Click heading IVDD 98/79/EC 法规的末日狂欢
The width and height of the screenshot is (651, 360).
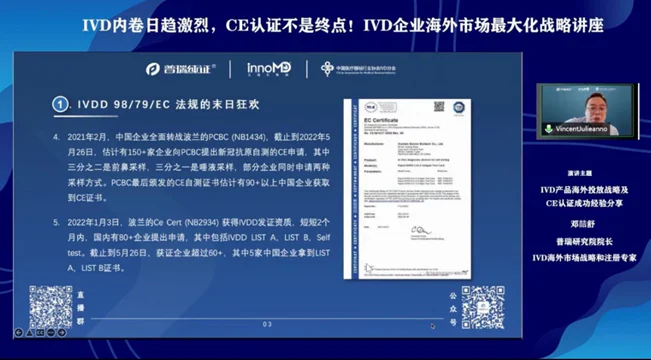pyautogui.click(x=169, y=105)
